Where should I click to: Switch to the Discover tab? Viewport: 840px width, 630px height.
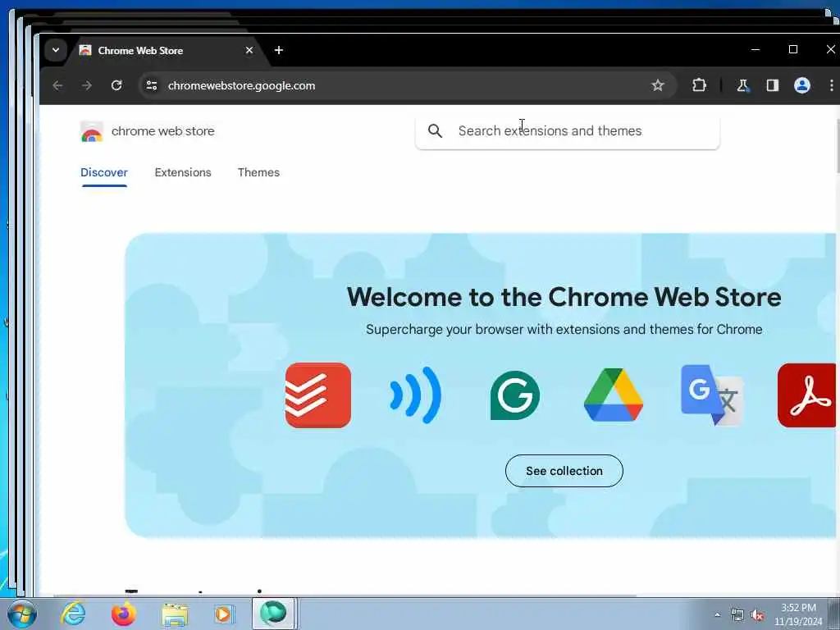(x=104, y=172)
